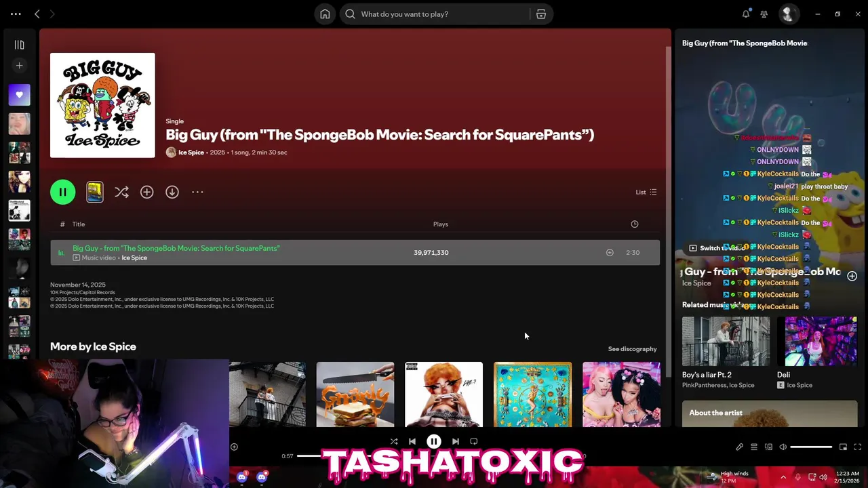The image size is (868, 488).
Task: Open the About the artist card
Action: tap(770, 413)
